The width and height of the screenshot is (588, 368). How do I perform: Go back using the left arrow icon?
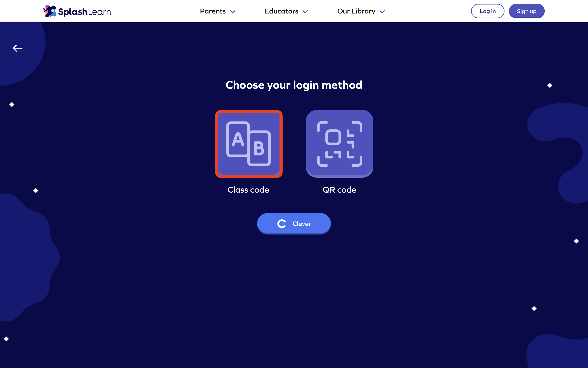(18, 48)
